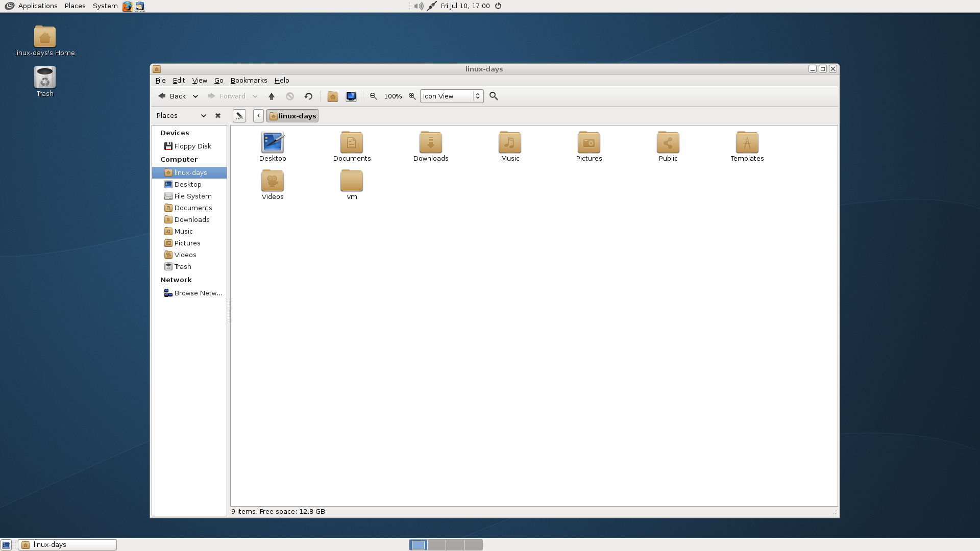Open the Places menu in the top panel
The width and height of the screenshot is (980, 551).
75,6
